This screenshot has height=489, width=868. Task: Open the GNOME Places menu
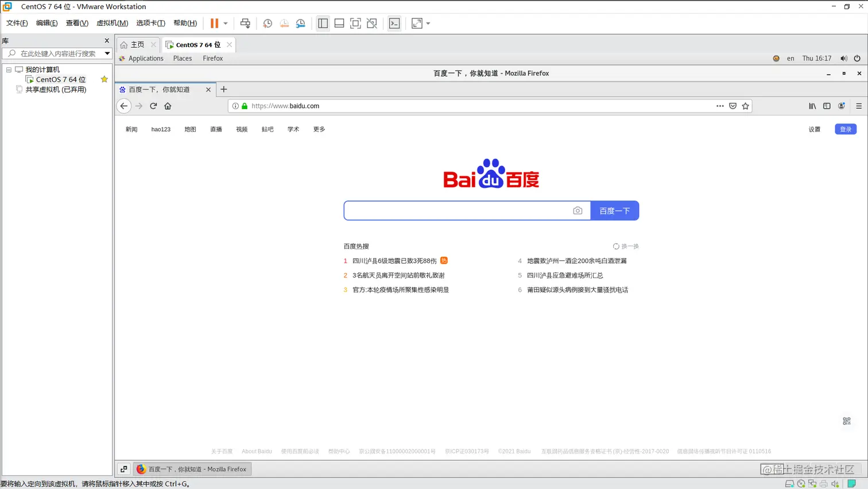(183, 59)
